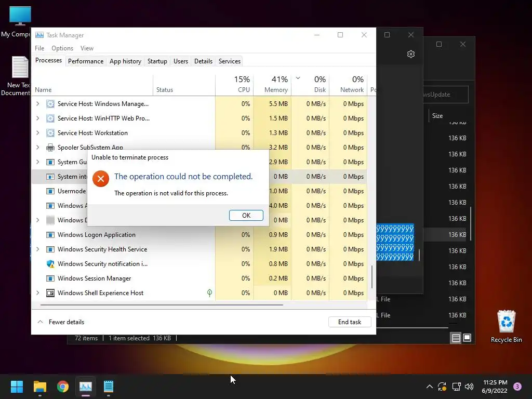
Task: Select the Windows Logon Application row
Action: (199, 235)
